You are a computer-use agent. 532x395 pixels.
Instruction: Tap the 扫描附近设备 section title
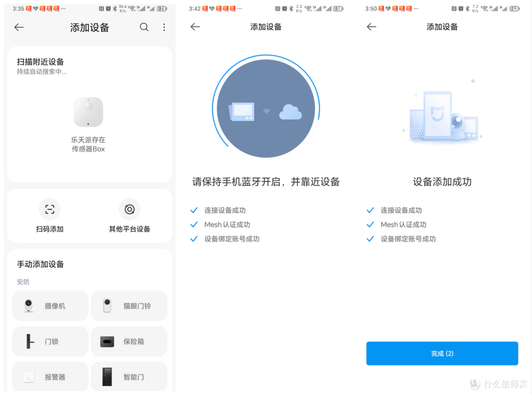click(40, 62)
